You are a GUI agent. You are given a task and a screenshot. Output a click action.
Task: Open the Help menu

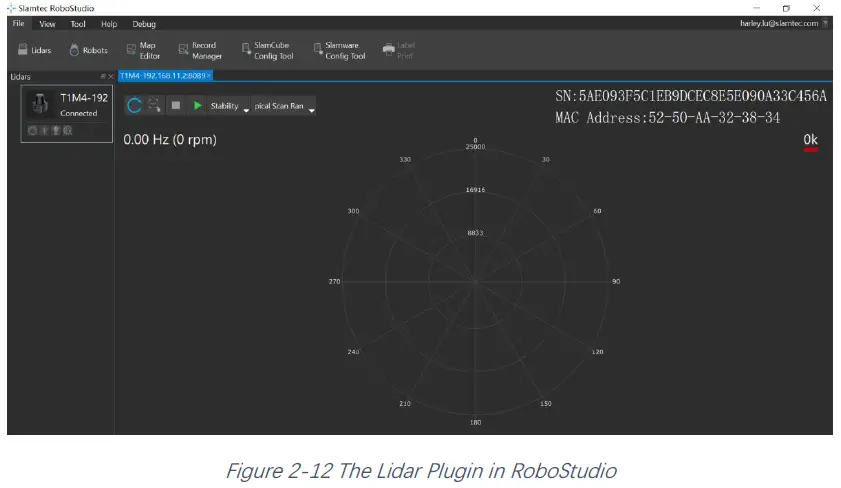[109, 24]
